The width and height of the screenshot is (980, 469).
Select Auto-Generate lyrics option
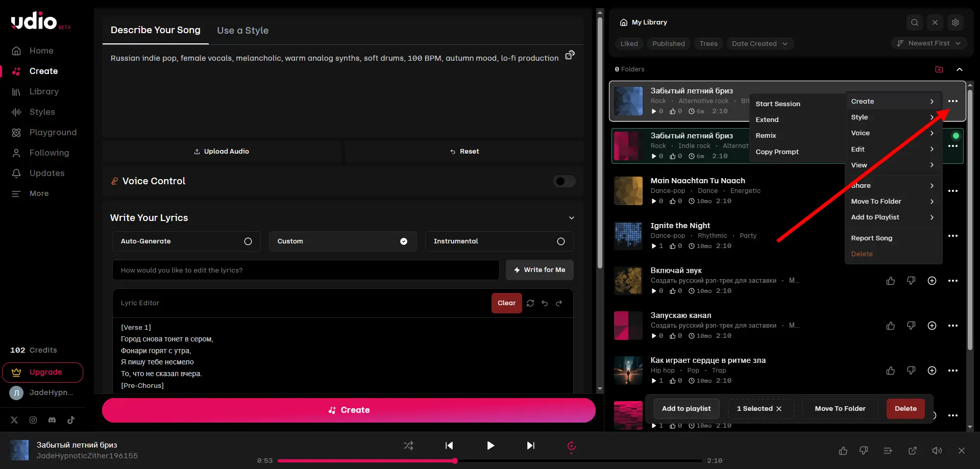coord(186,241)
